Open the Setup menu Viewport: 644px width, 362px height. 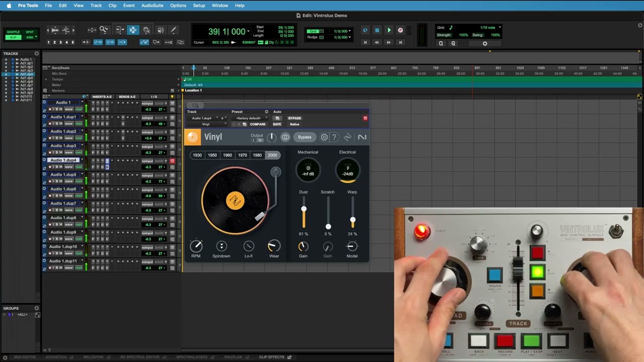tap(199, 6)
